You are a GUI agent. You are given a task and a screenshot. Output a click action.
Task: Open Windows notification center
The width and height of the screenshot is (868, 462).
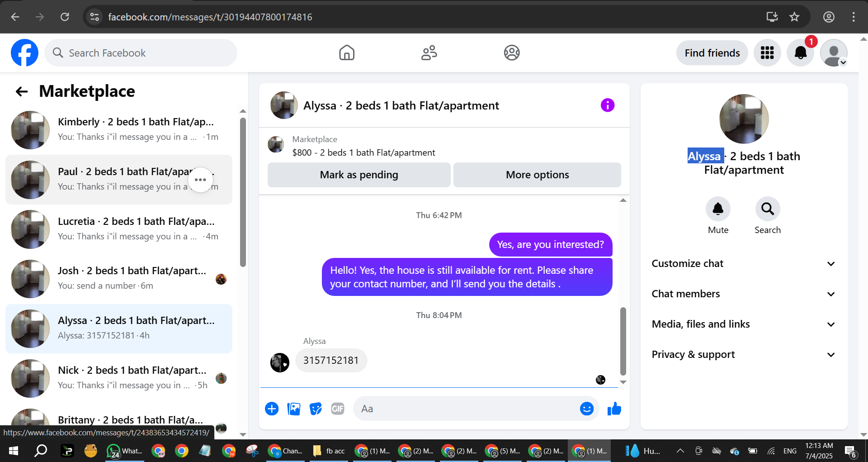tap(850, 451)
